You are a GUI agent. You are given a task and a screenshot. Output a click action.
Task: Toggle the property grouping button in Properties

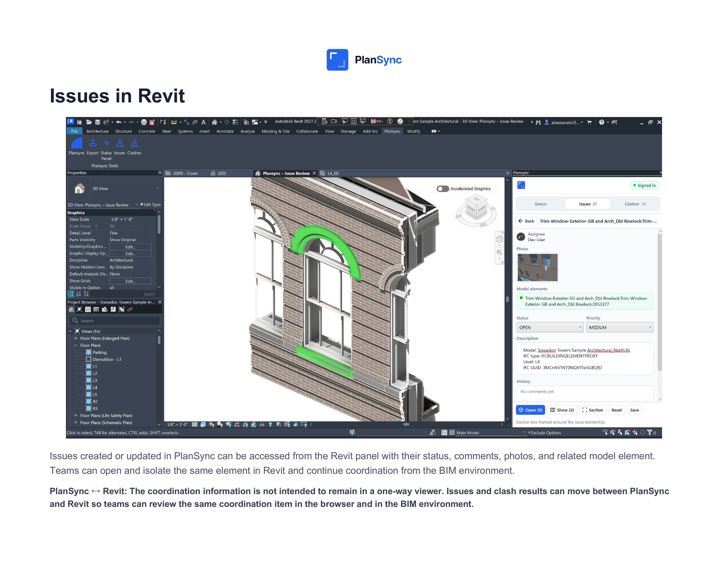[71, 294]
